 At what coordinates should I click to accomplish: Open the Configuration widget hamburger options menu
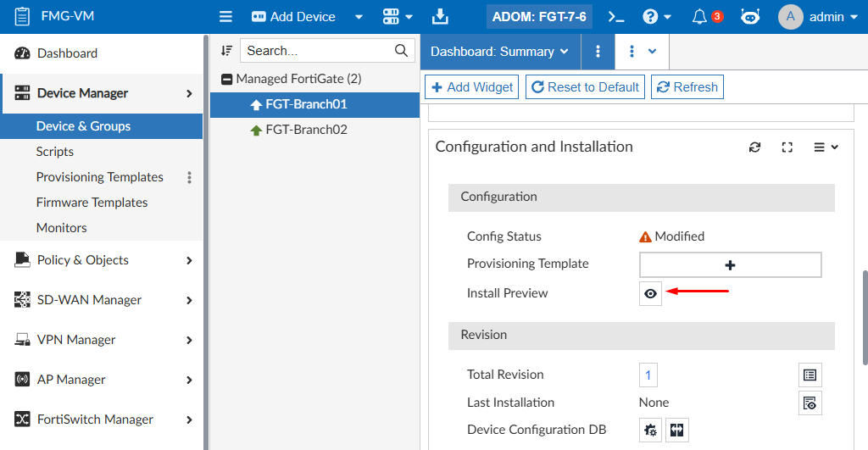tap(826, 147)
